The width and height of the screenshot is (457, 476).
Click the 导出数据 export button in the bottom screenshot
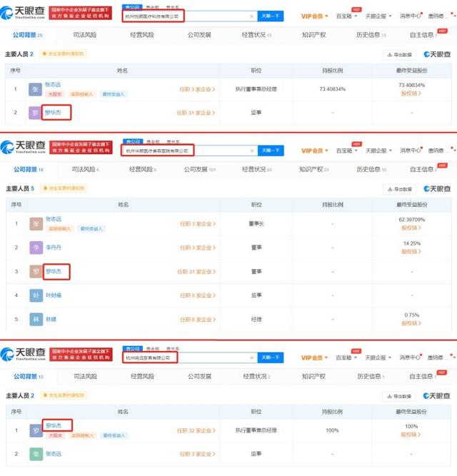399,396
